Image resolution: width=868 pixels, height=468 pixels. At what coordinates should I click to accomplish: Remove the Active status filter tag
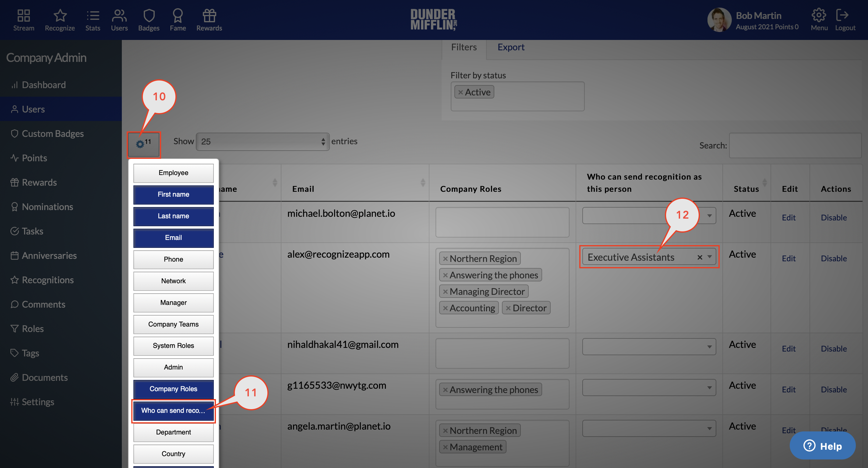pos(460,92)
